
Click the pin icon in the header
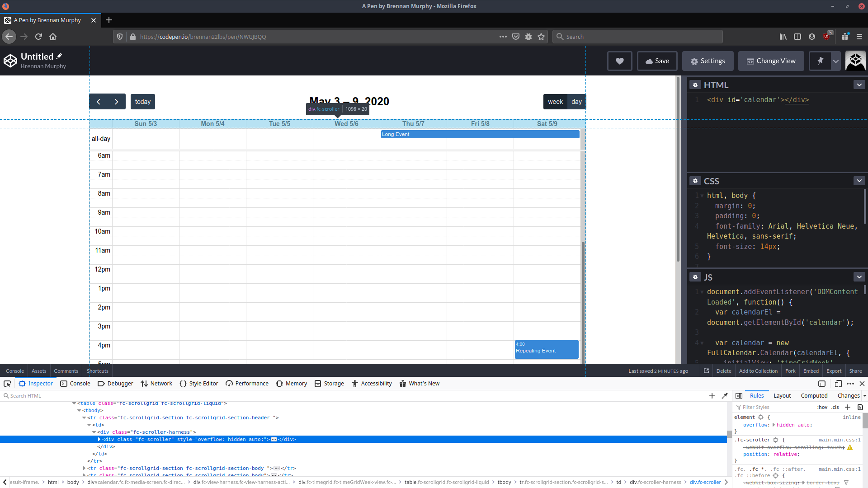click(820, 61)
